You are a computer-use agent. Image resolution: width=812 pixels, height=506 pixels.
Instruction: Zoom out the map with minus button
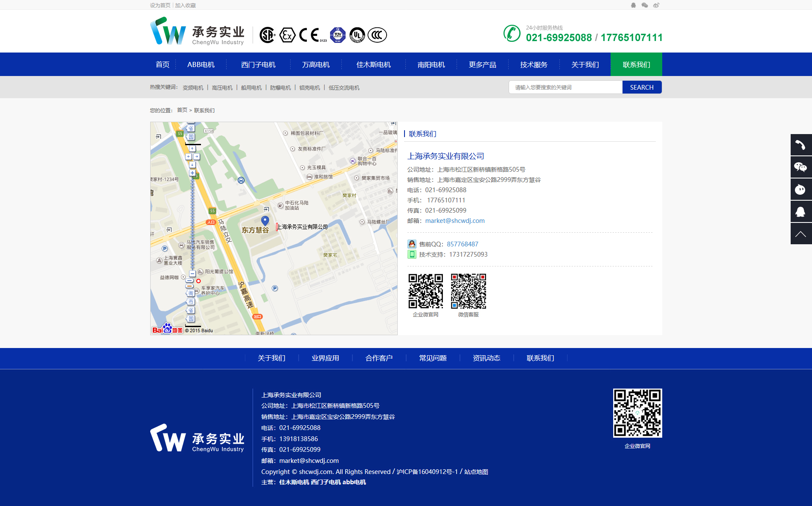click(x=192, y=273)
